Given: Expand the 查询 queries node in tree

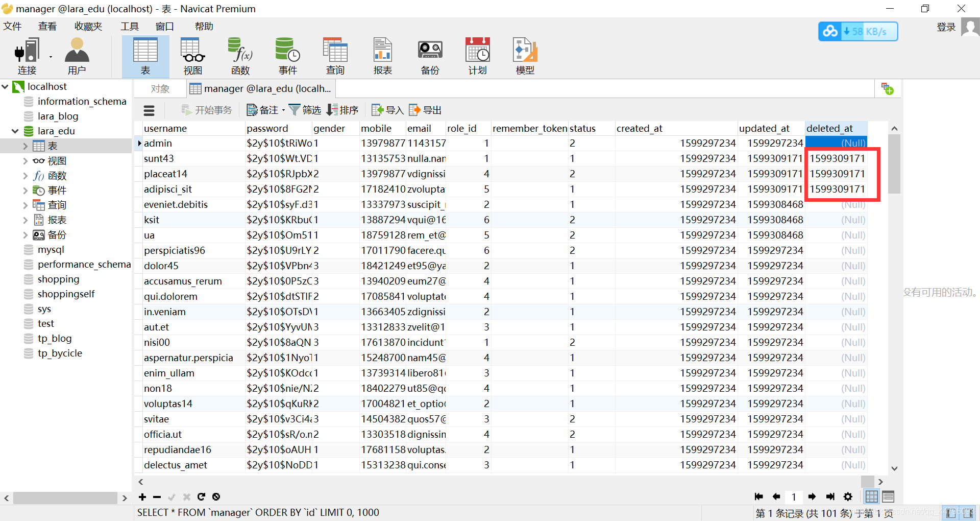Looking at the screenshot, I should (x=25, y=205).
